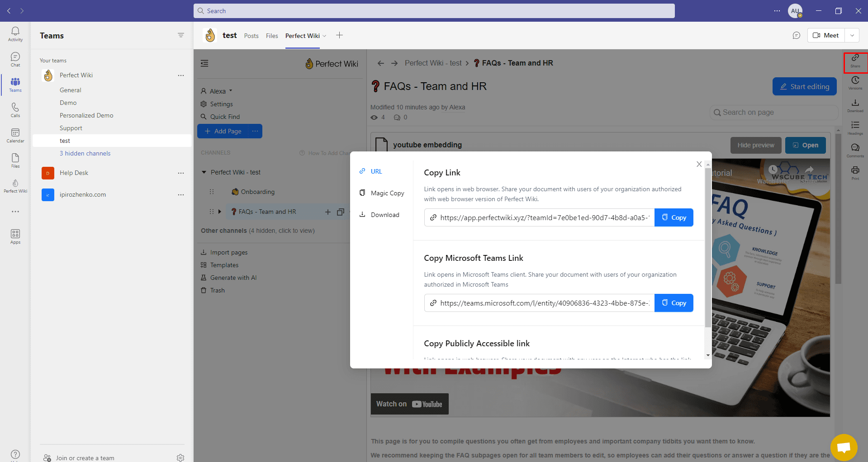Screen dimensions: 868x462
Task: Open the channel conversation icon near Meet
Action: (x=797, y=35)
